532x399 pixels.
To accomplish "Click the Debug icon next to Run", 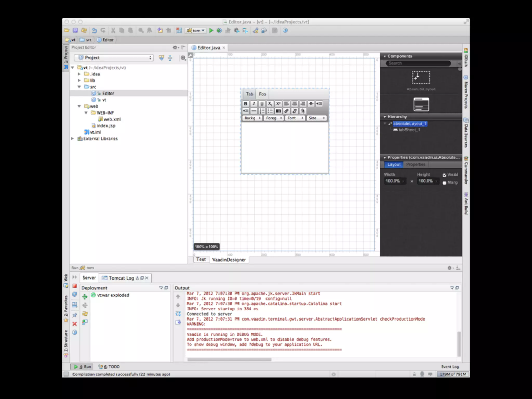I will 220,31.
